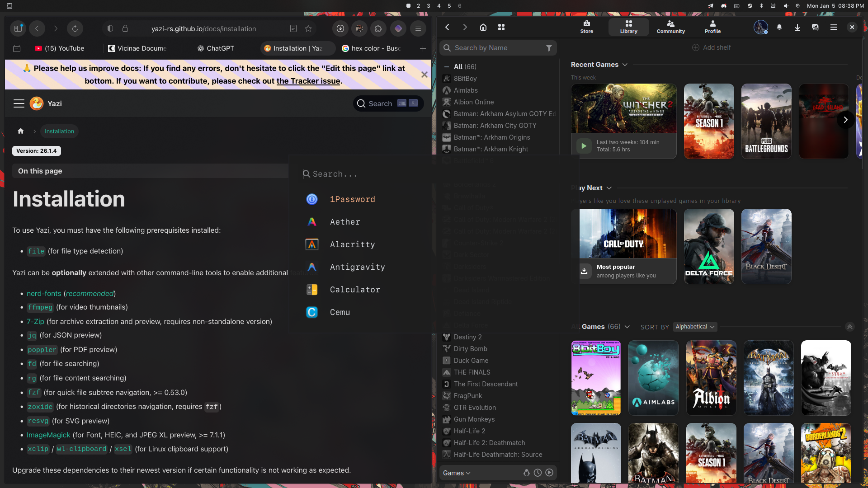
Task: Open the library advanced filter funnel
Action: tap(549, 48)
